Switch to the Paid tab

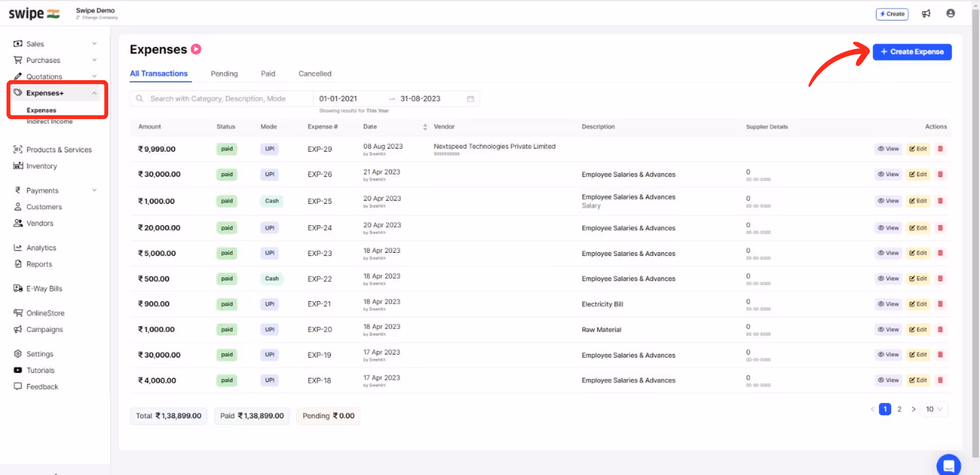tap(268, 74)
